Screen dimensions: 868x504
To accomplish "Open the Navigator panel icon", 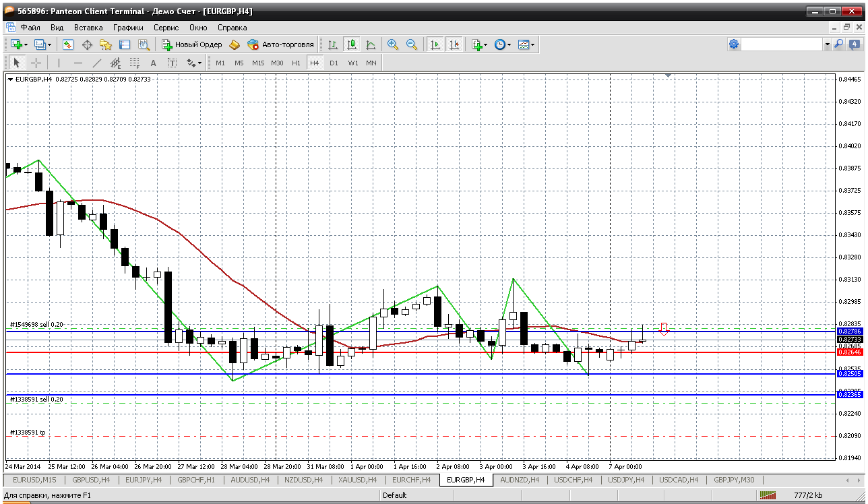I will click(106, 44).
